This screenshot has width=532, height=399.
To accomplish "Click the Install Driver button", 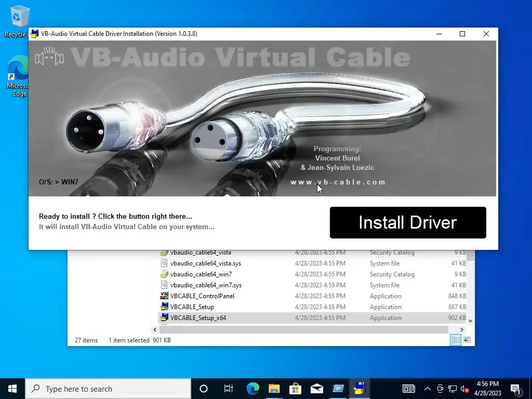I will point(408,222).
